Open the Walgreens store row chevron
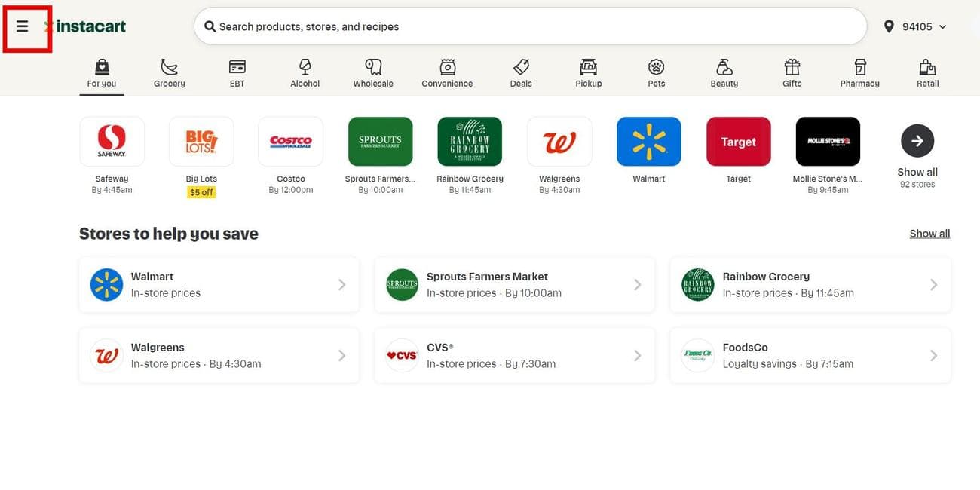This screenshot has width=980, height=490. tap(341, 354)
